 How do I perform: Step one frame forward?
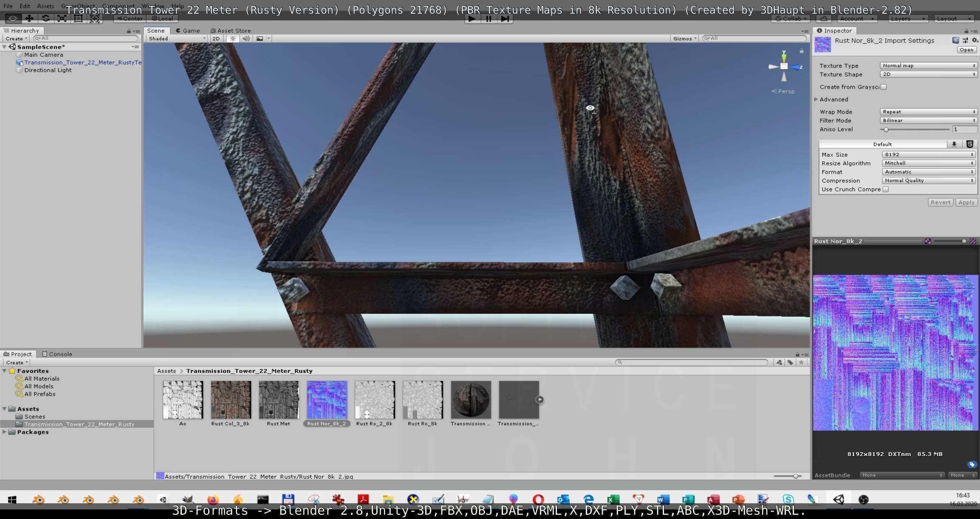click(505, 19)
